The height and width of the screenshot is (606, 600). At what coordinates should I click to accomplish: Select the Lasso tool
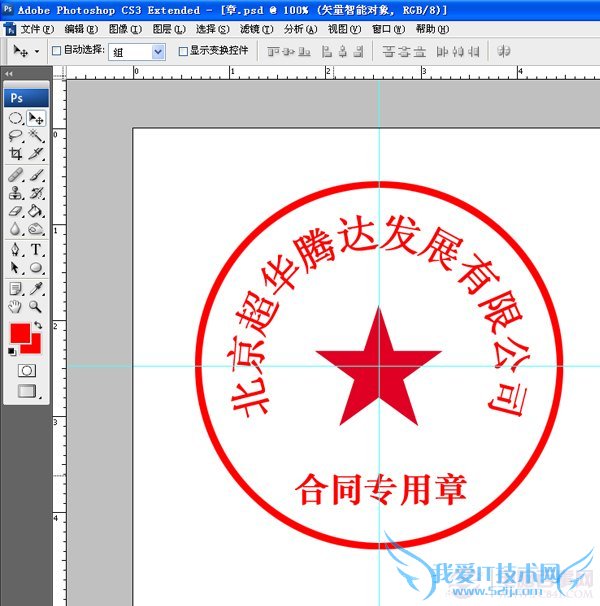(x=15, y=136)
